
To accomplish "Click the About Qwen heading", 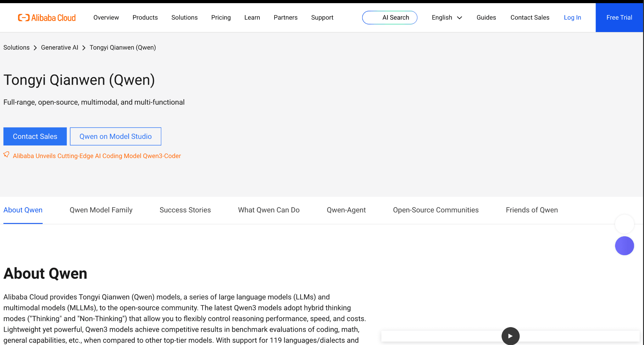I will tap(45, 273).
